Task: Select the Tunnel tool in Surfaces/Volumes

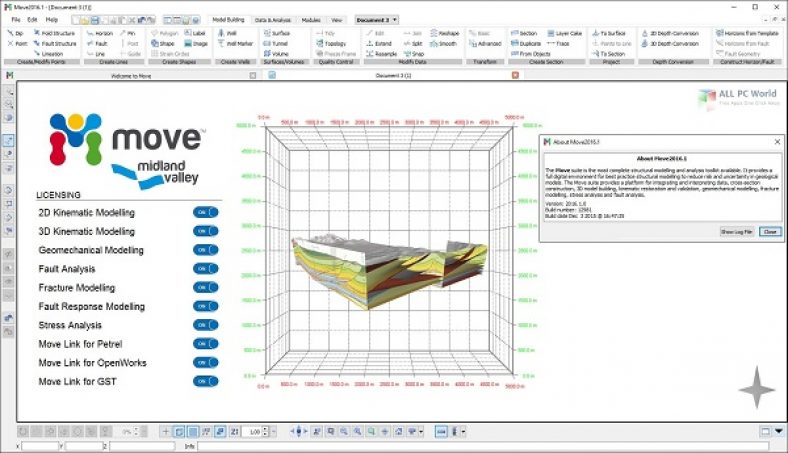Action: [x=277, y=44]
